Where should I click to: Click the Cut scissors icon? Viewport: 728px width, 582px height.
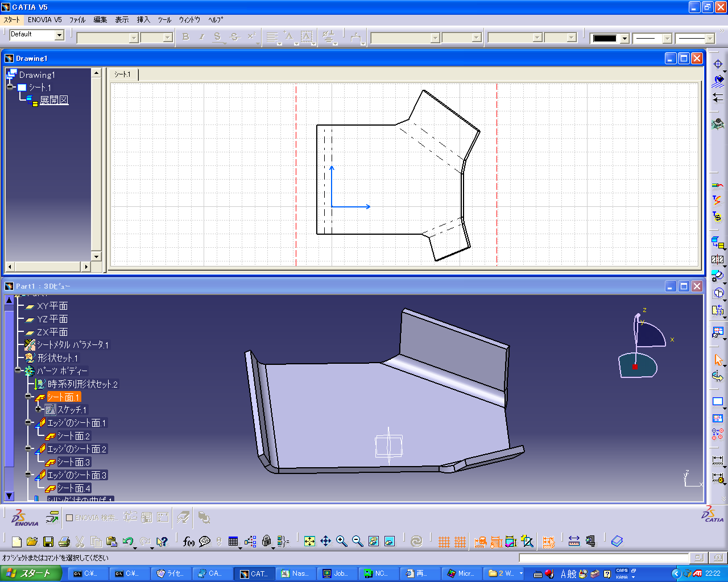pos(80,542)
